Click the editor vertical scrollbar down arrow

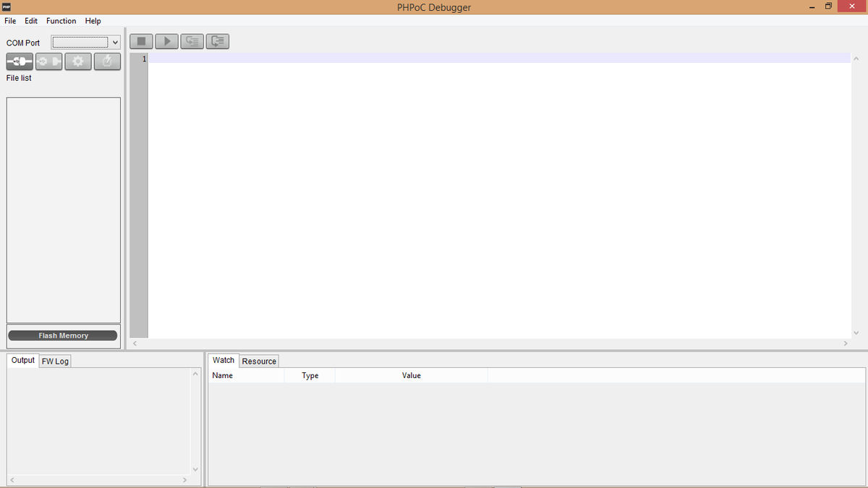[856, 333]
